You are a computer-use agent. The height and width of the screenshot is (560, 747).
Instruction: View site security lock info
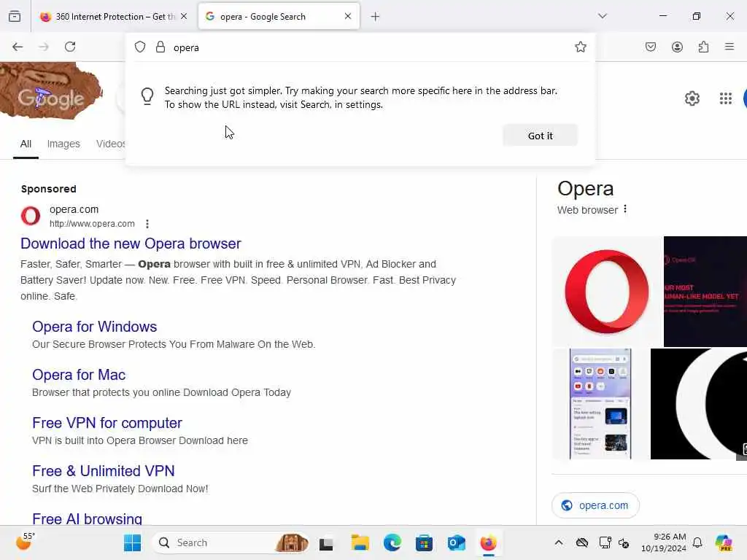160,47
